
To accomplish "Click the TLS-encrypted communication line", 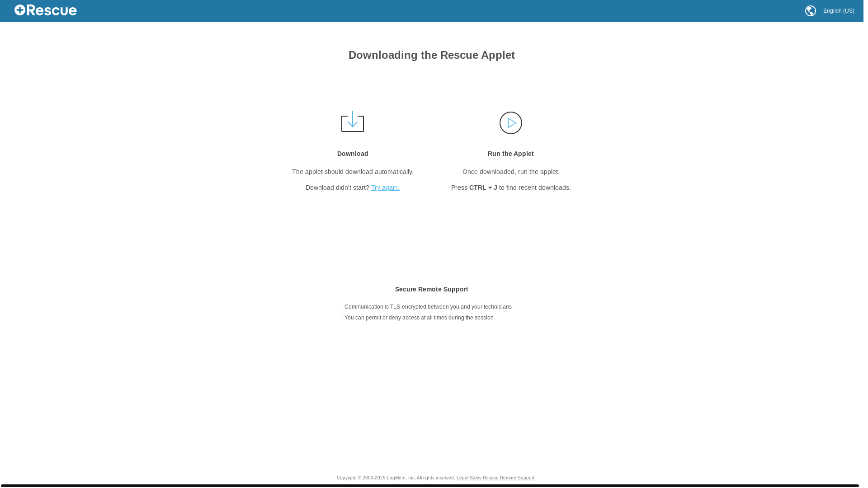I will click(x=426, y=307).
